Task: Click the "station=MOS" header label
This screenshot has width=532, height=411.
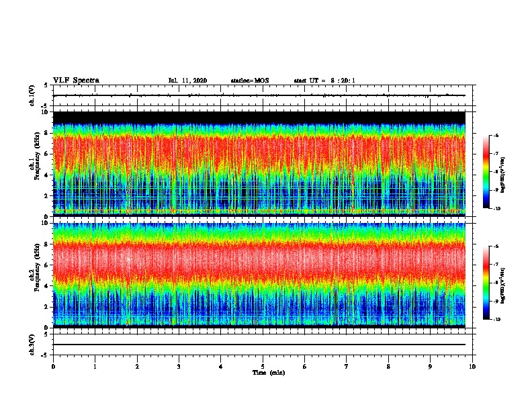Action: point(250,81)
